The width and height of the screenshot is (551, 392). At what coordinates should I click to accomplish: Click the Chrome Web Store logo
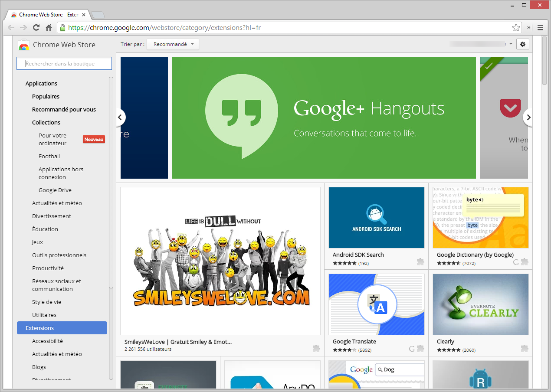pyautogui.click(x=23, y=45)
